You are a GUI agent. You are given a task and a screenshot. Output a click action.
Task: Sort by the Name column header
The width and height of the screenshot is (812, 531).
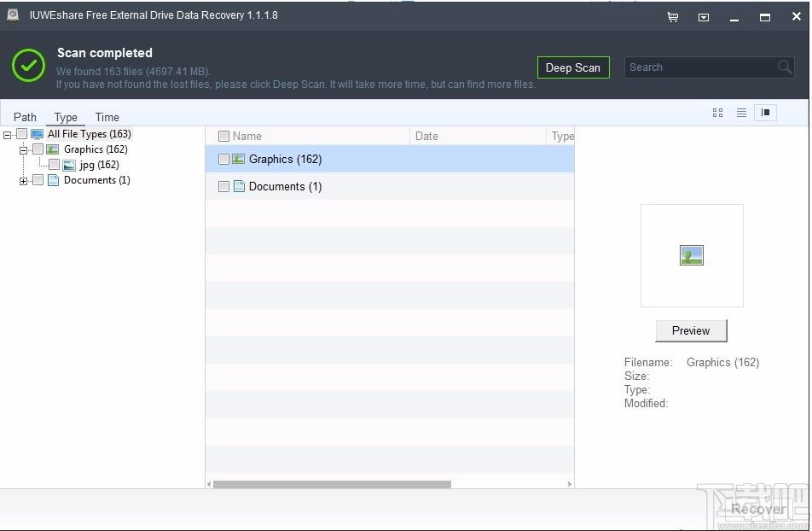point(246,137)
